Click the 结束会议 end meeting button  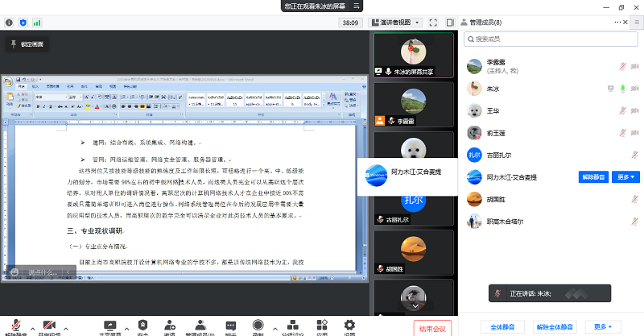pyautogui.click(x=431, y=327)
